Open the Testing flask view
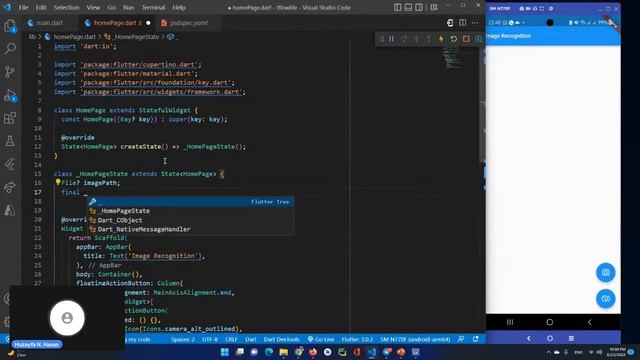The height and width of the screenshot is (360, 640). pyautogui.click(x=10, y=141)
